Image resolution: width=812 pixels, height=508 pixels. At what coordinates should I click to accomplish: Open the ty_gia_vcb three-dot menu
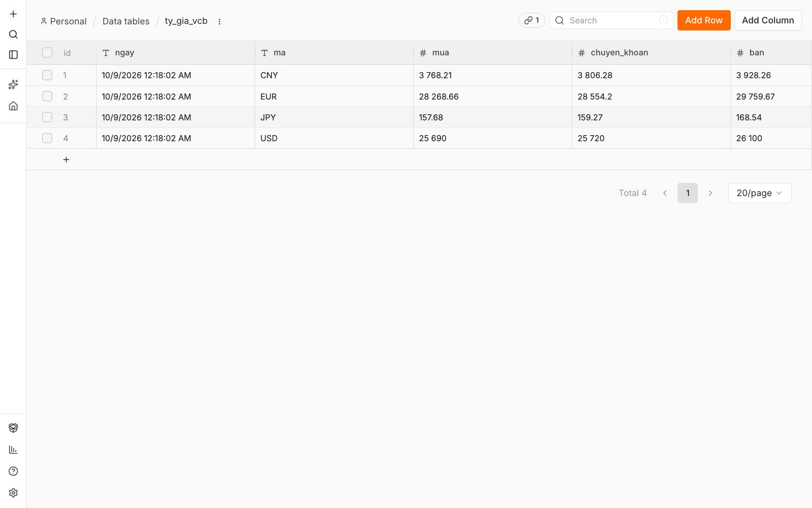(x=219, y=21)
